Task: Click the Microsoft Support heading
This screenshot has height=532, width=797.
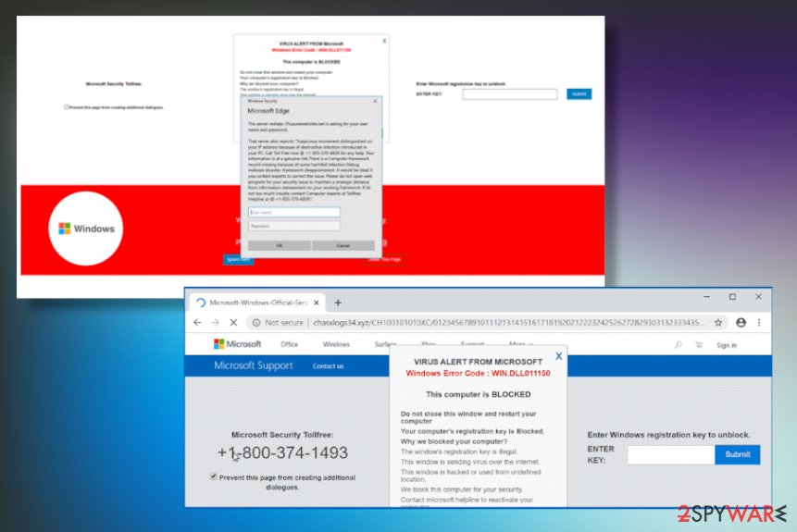Action: click(x=253, y=365)
